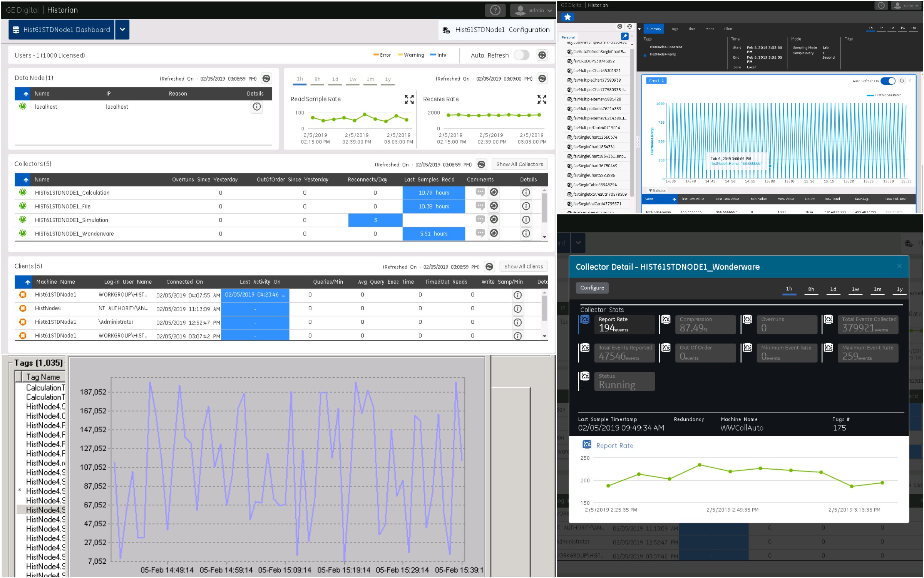This screenshot has height=578, width=924.
Task: Click Show All Collectors button
Action: click(x=519, y=164)
